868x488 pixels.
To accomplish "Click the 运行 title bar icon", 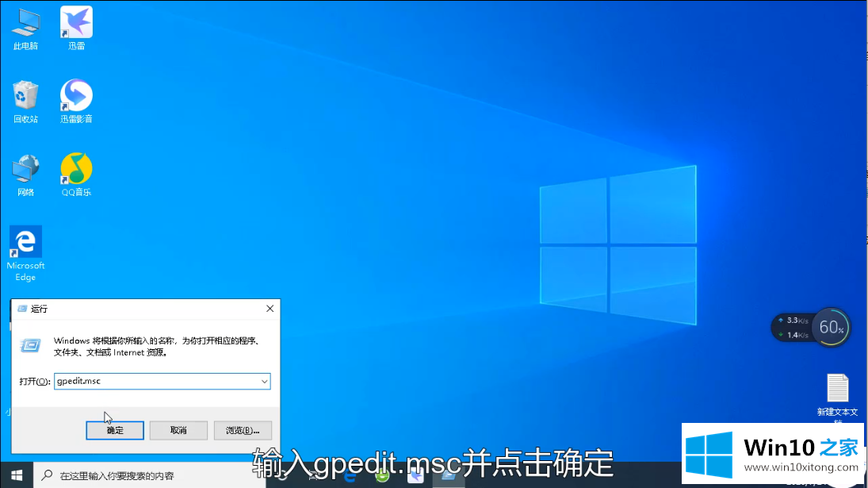I will pyautogui.click(x=22, y=309).
